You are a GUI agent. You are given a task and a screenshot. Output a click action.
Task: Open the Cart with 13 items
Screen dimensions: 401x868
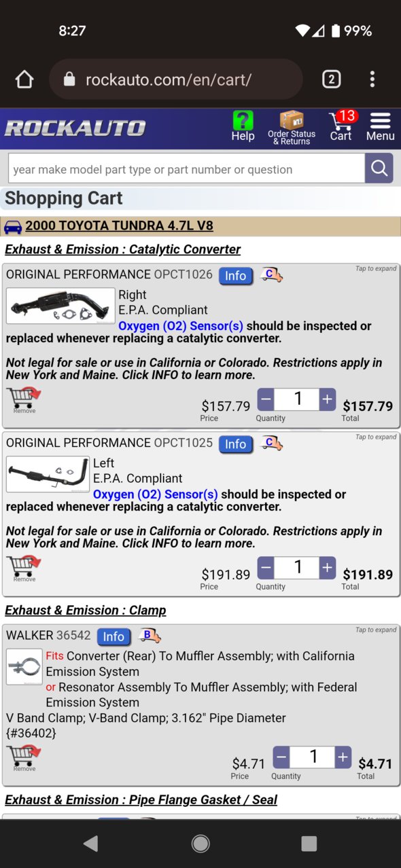(342, 127)
